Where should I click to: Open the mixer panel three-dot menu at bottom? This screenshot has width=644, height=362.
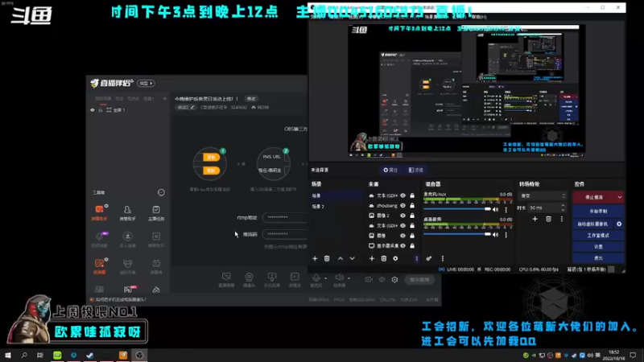[x=442, y=258]
